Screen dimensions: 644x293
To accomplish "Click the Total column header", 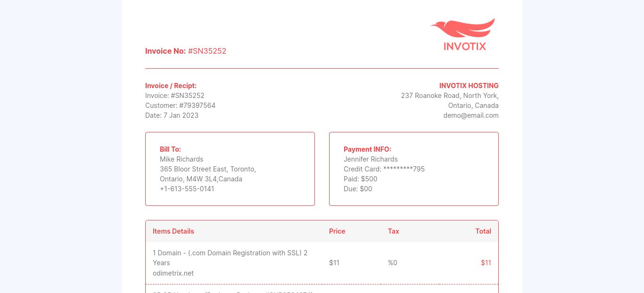I will (x=483, y=231).
